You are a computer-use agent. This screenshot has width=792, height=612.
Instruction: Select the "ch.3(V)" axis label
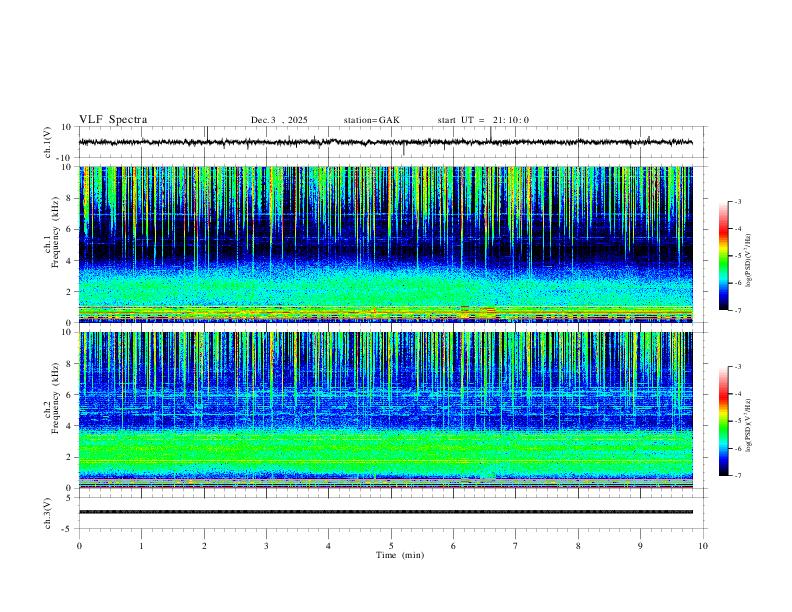click(x=49, y=513)
